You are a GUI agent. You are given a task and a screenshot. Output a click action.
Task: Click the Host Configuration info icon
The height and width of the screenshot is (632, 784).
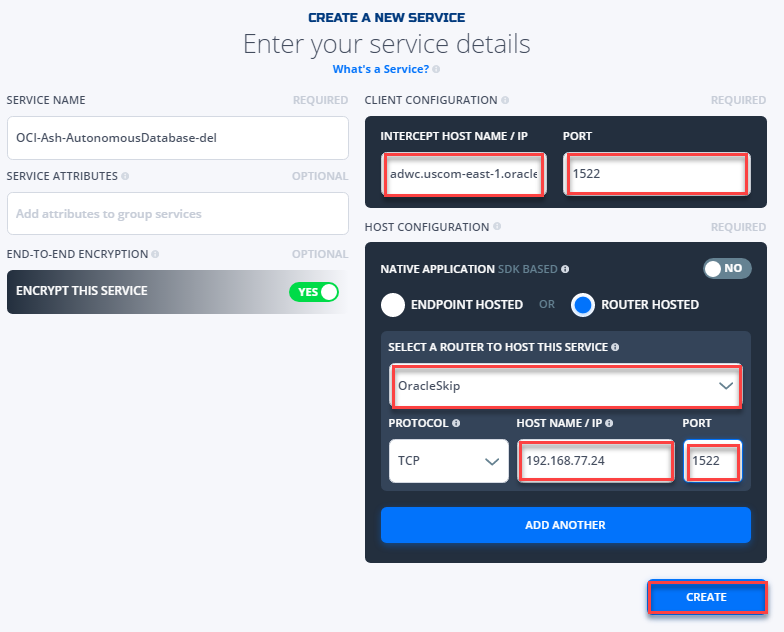(497, 226)
